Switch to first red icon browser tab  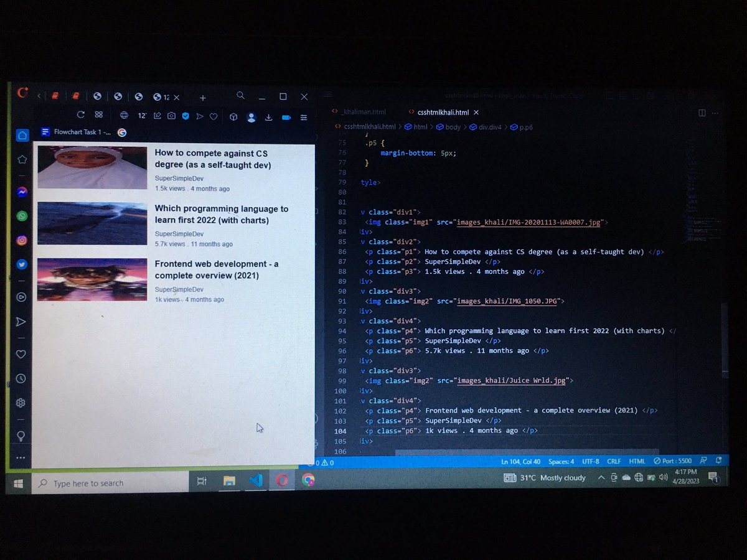pyautogui.click(x=55, y=96)
